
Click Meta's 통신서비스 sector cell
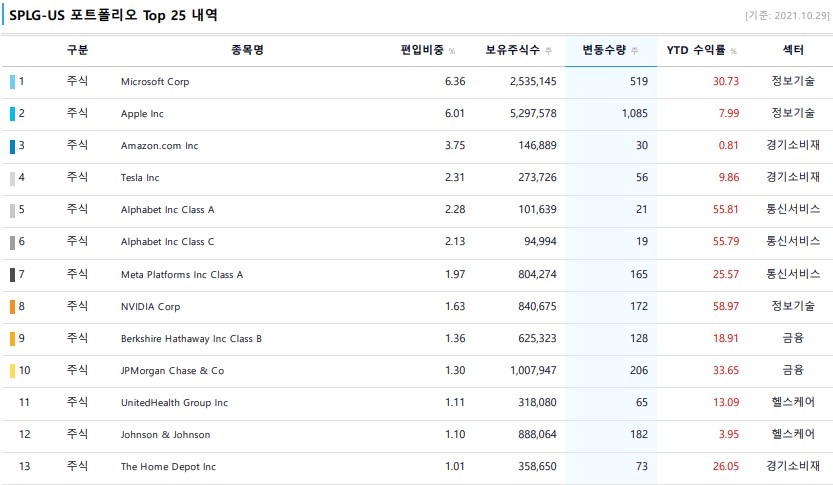793,274
